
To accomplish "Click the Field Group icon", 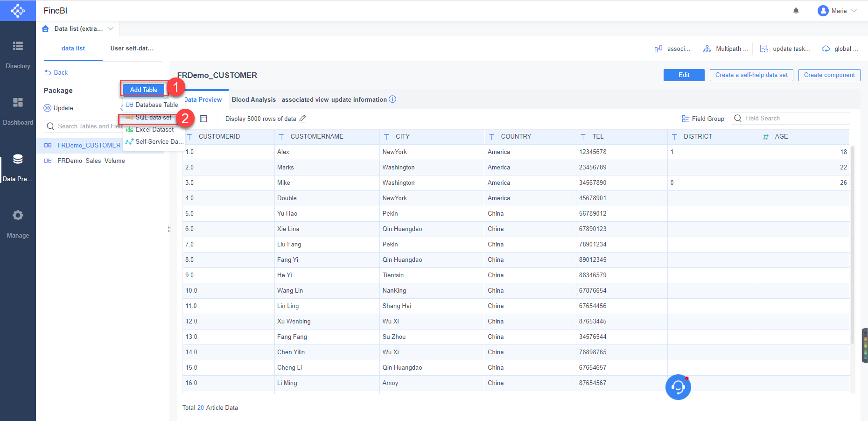I will tap(685, 119).
